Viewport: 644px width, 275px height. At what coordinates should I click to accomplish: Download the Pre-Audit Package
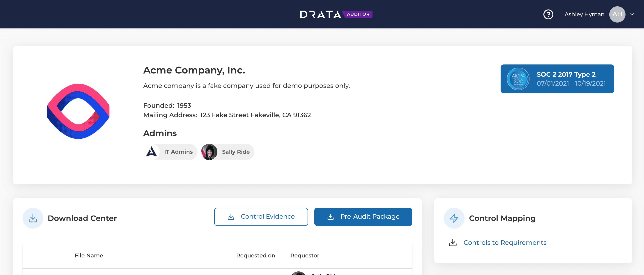pyautogui.click(x=363, y=216)
